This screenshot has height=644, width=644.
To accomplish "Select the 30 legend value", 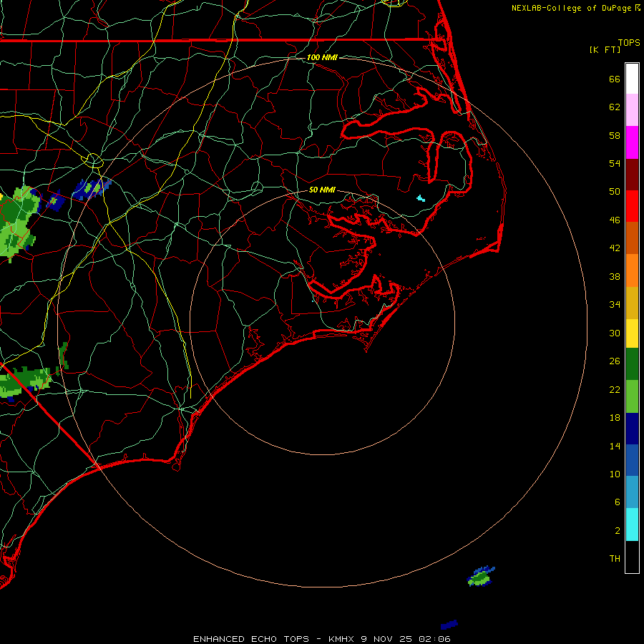I will (x=615, y=333).
